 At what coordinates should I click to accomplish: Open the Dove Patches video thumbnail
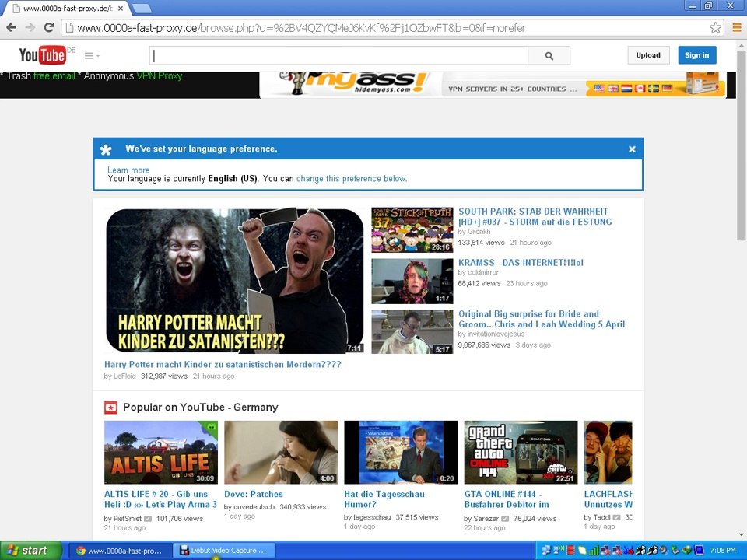[x=281, y=453]
